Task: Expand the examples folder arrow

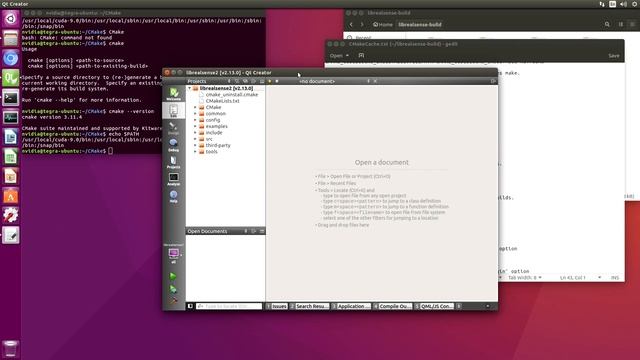Action: pyautogui.click(x=196, y=126)
